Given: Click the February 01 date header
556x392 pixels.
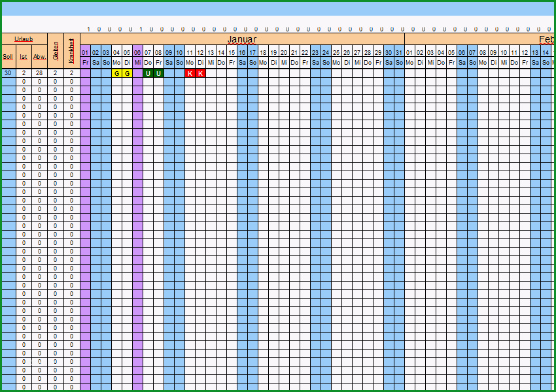Looking at the screenshot, I should [409, 52].
